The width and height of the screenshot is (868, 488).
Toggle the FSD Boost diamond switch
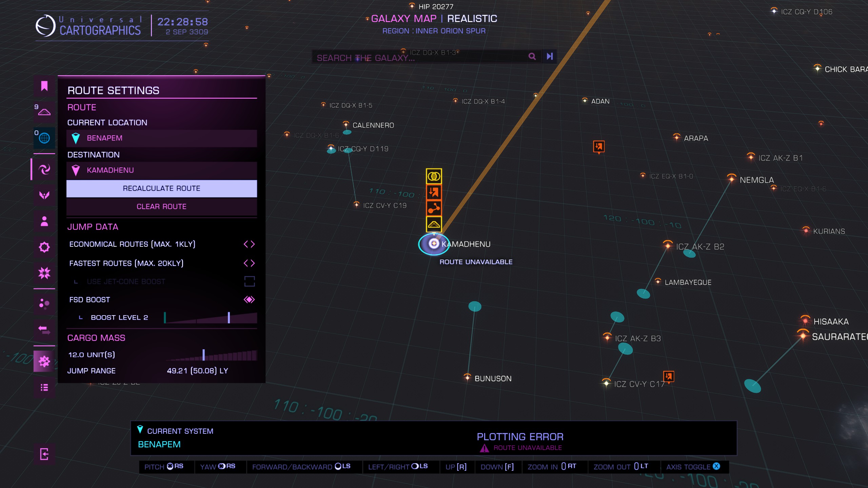(249, 300)
